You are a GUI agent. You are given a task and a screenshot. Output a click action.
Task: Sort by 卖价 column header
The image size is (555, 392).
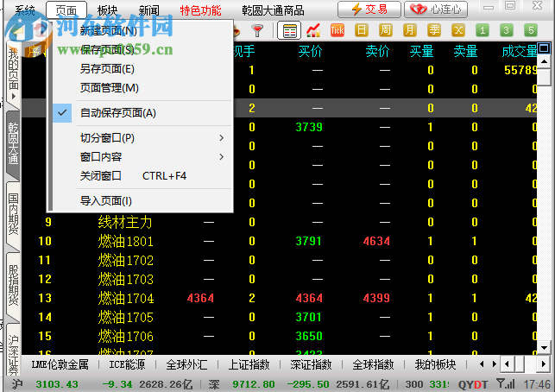377,51
